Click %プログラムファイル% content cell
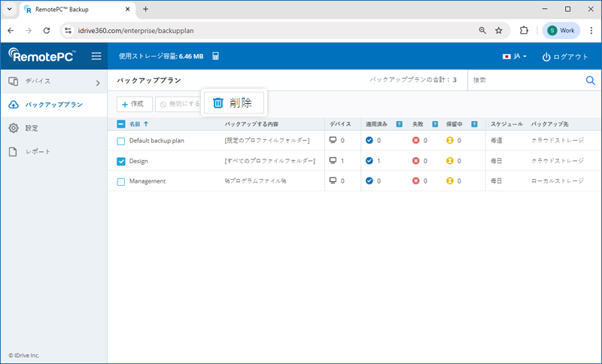Viewport: 602px width, 364px height. pos(256,180)
